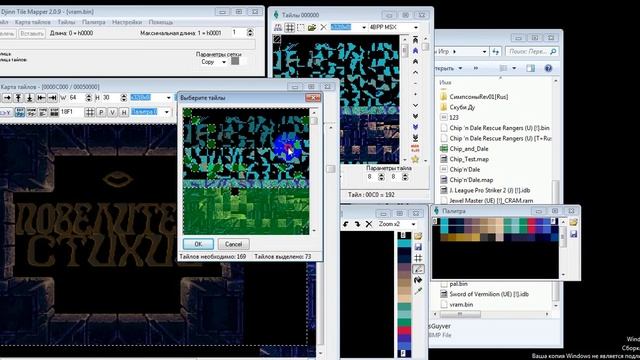640x360 pixels.
Task: Click the 18F1 tile index field
Action: point(70,112)
